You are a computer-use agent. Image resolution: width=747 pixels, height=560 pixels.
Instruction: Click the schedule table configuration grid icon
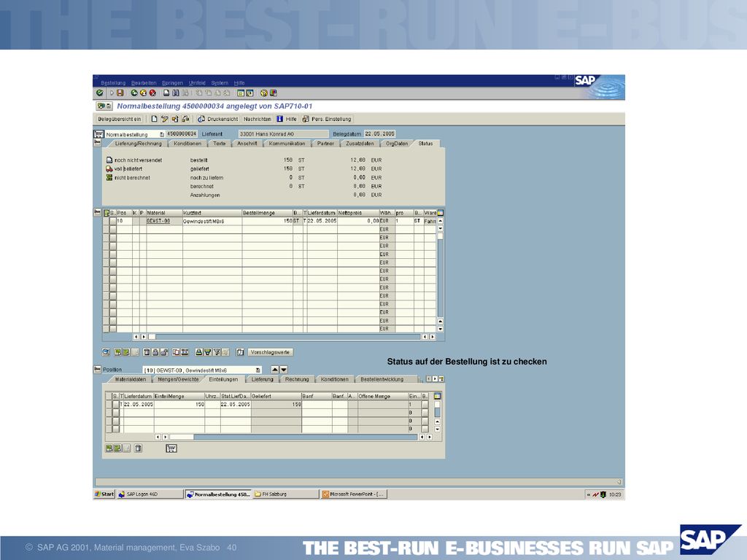(x=438, y=396)
